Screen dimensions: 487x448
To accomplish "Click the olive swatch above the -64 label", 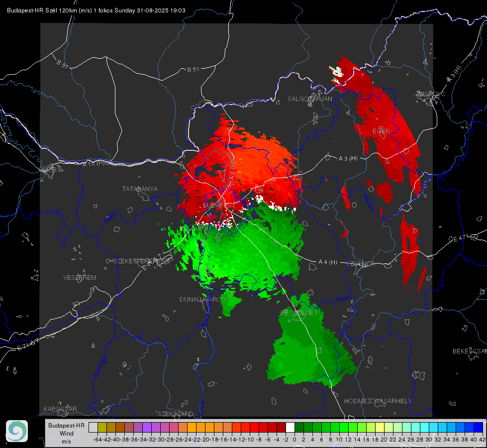I will pos(102,427).
